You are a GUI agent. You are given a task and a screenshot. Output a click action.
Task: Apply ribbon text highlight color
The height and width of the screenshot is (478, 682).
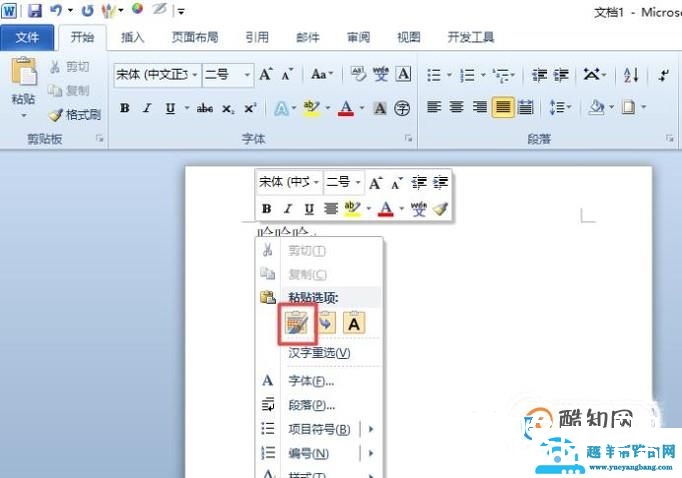click(311, 108)
